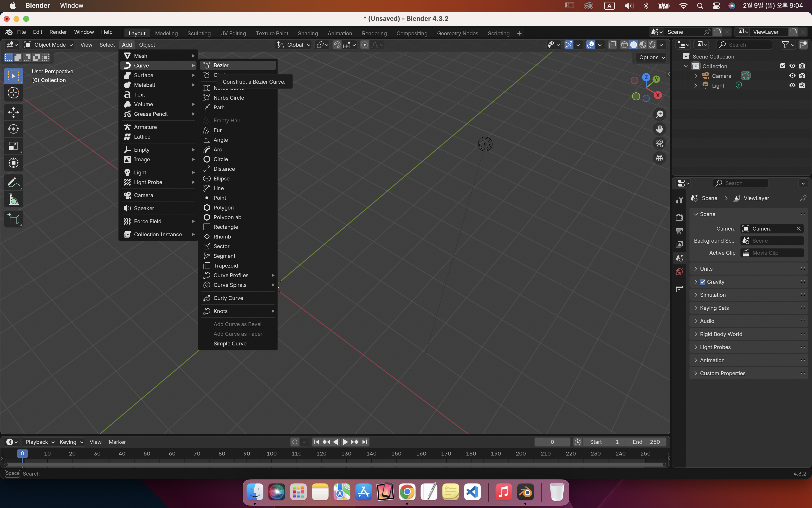The height and width of the screenshot is (508, 812).
Task: Click the current frame field
Action: click(x=552, y=442)
